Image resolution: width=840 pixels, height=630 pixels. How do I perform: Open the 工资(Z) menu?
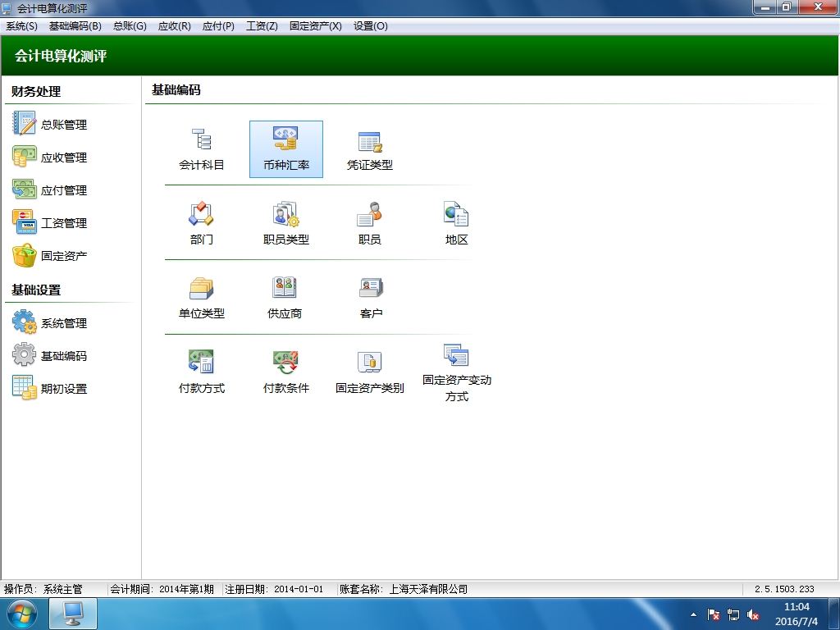262,25
